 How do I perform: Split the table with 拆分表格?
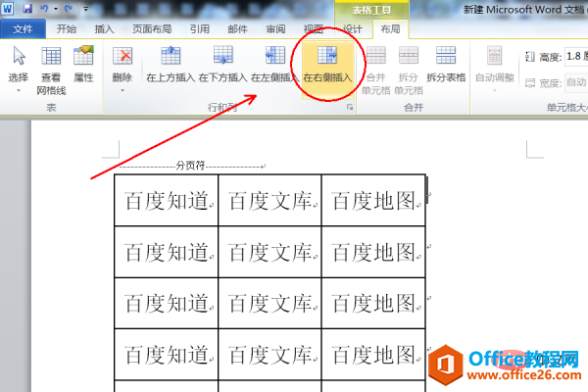click(446, 64)
